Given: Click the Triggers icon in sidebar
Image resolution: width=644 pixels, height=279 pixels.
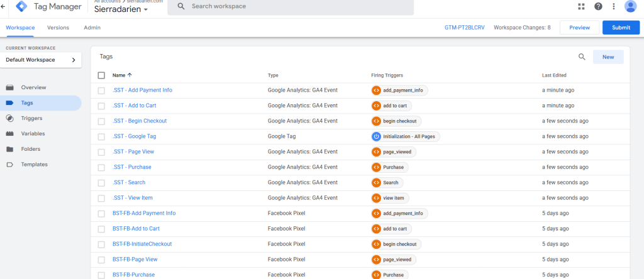Looking at the screenshot, I should click(10, 118).
